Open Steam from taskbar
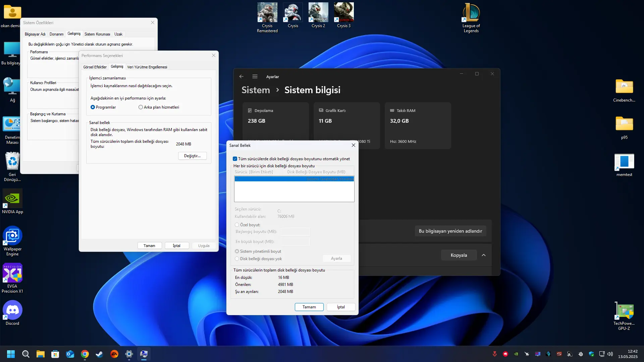The width and height of the screenshot is (644, 362). (100, 354)
